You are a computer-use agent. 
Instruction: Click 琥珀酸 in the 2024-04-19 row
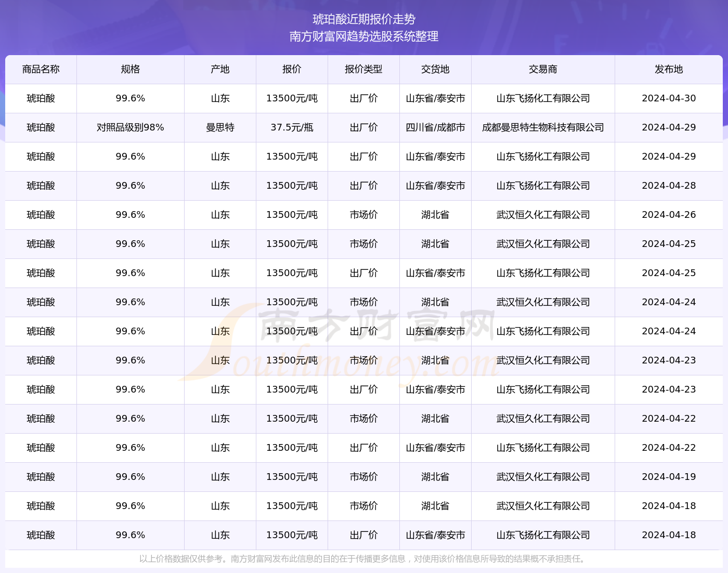[x=41, y=477]
